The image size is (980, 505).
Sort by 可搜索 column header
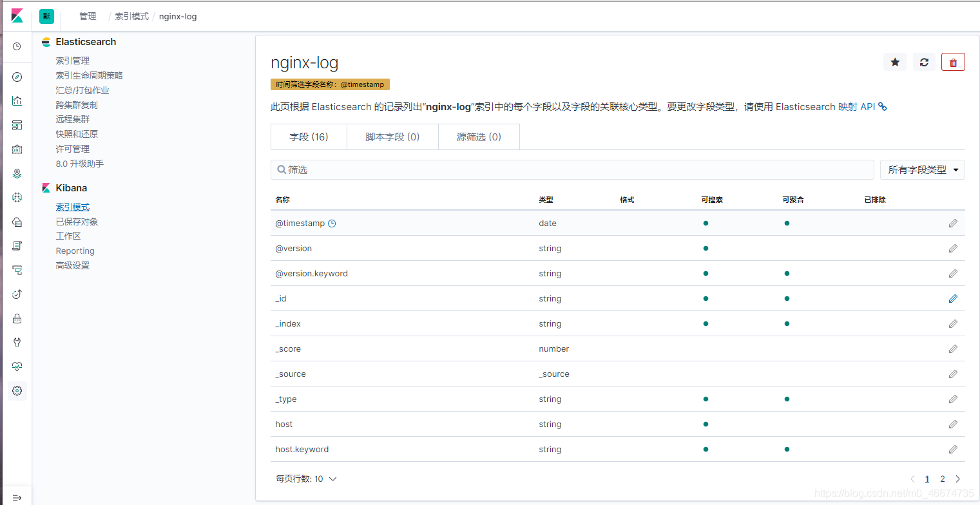(712, 200)
